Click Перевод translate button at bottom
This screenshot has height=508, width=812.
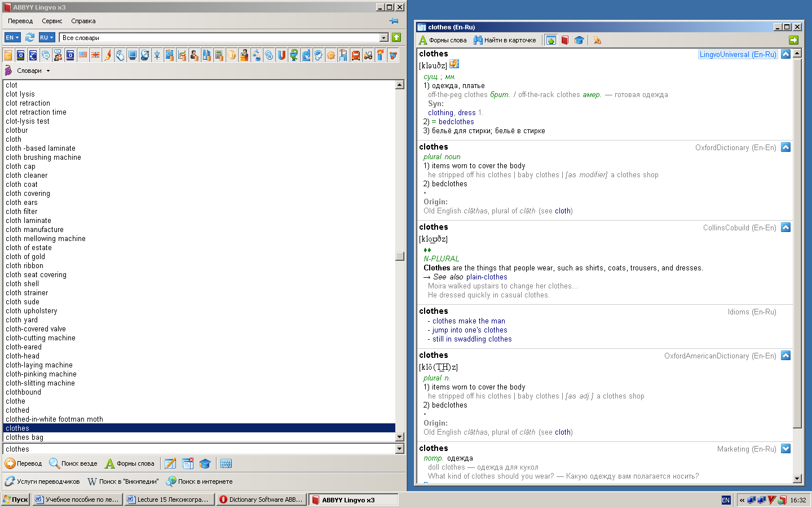(24, 463)
